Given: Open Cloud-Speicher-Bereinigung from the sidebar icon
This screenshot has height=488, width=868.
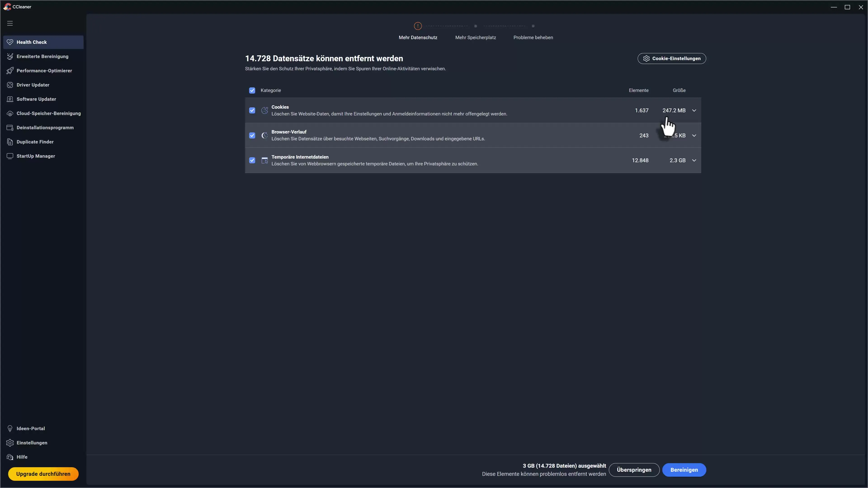Looking at the screenshot, I should pos(10,113).
